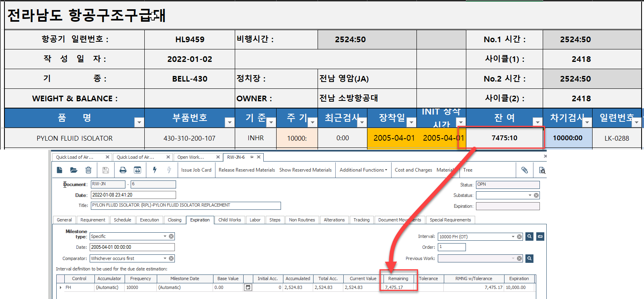Click the printer icon in toolbar
The height and width of the screenshot is (299, 644).
pyautogui.click(x=123, y=170)
